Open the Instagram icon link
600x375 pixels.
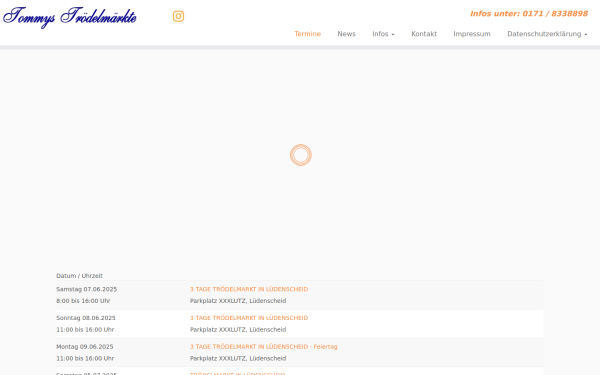tap(178, 16)
